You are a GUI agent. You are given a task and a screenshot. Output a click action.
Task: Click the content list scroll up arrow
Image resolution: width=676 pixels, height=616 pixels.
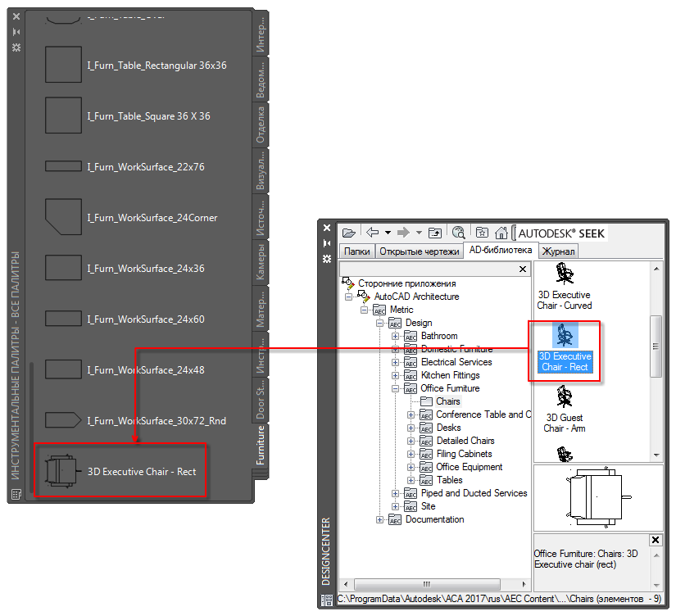coord(656,269)
